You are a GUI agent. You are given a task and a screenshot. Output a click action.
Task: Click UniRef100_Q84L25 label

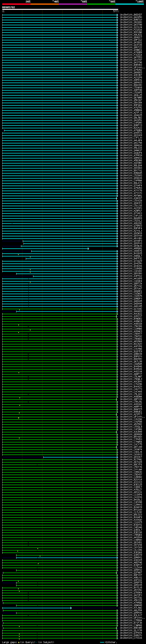[x=131, y=95]
